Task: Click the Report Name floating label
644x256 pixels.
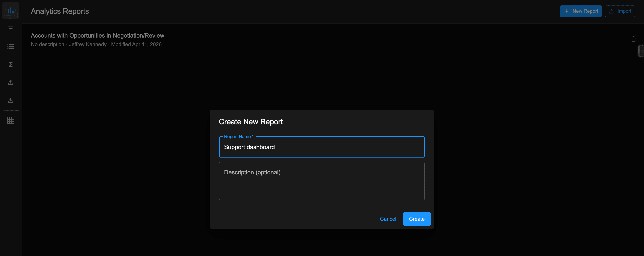Action: (238, 137)
